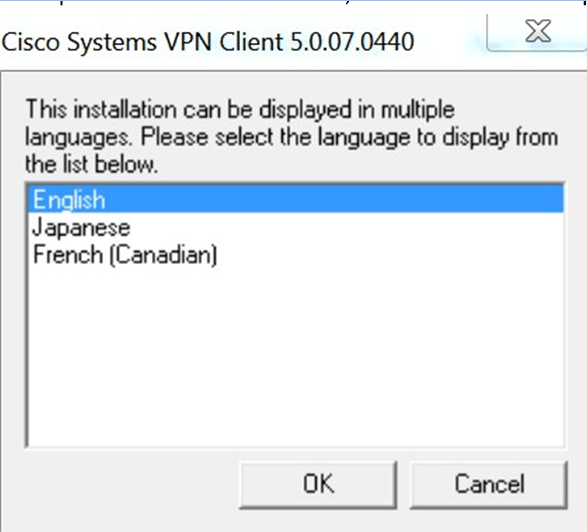Image resolution: width=587 pixels, height=532 pixels.
Task: Click the word "multiple" in the instructions
Action: pyautogui.click(x=418, y=110)
